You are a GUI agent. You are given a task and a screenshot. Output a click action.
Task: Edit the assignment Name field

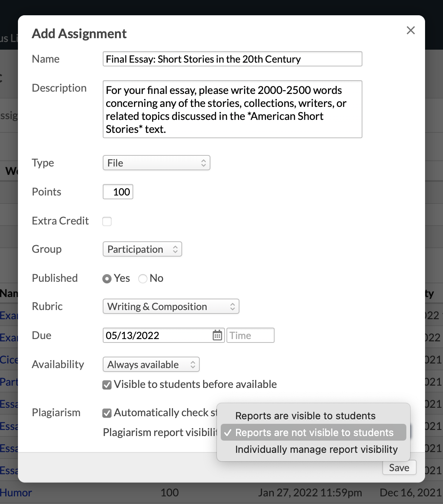232,59
